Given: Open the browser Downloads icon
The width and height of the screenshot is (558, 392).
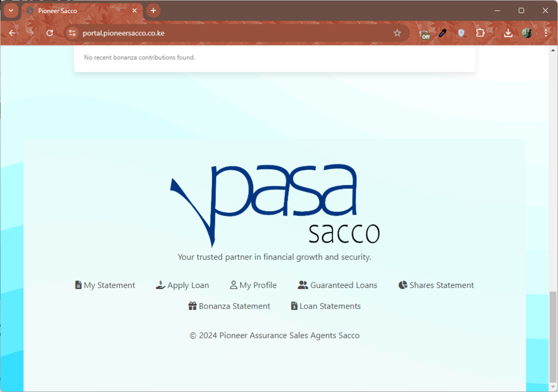Looking at the screenshot, I should tap(508, 33).
